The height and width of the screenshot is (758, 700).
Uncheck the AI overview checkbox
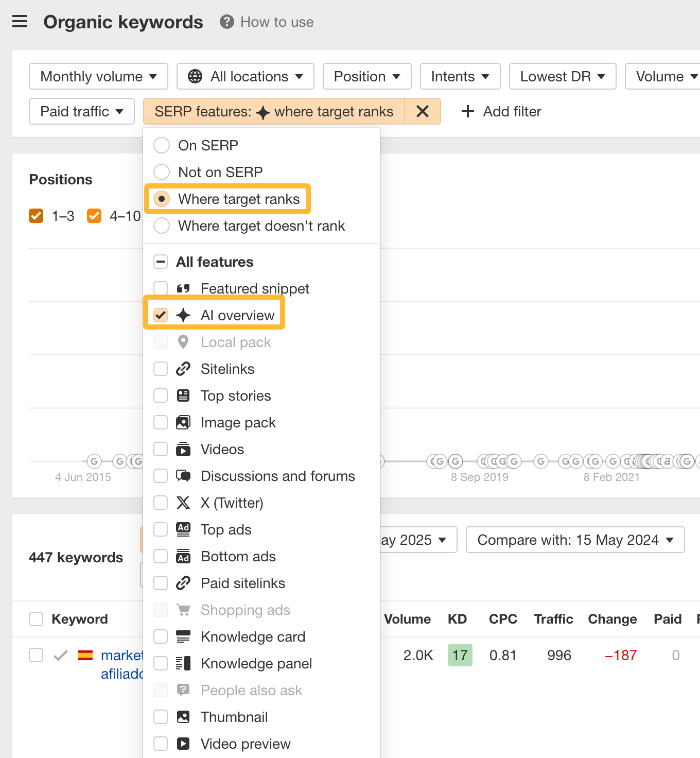point(160,315)
